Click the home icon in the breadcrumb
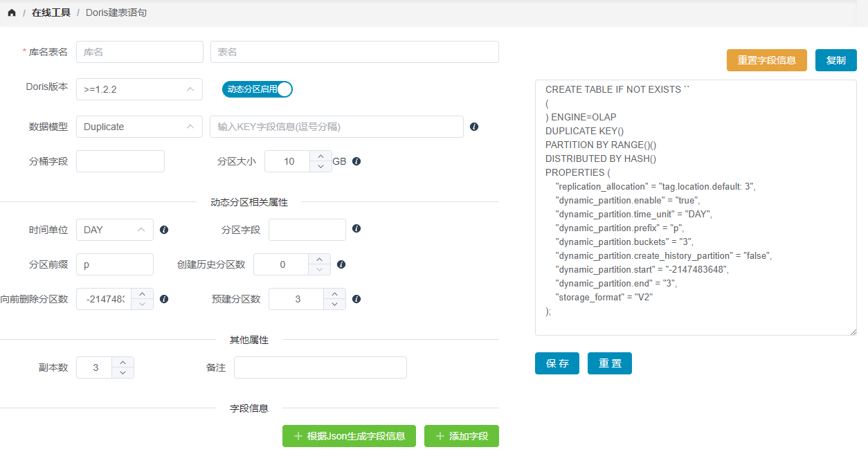The height and width of the screenshot is (463, 868). pyautogui.click(x=11, y=12)
